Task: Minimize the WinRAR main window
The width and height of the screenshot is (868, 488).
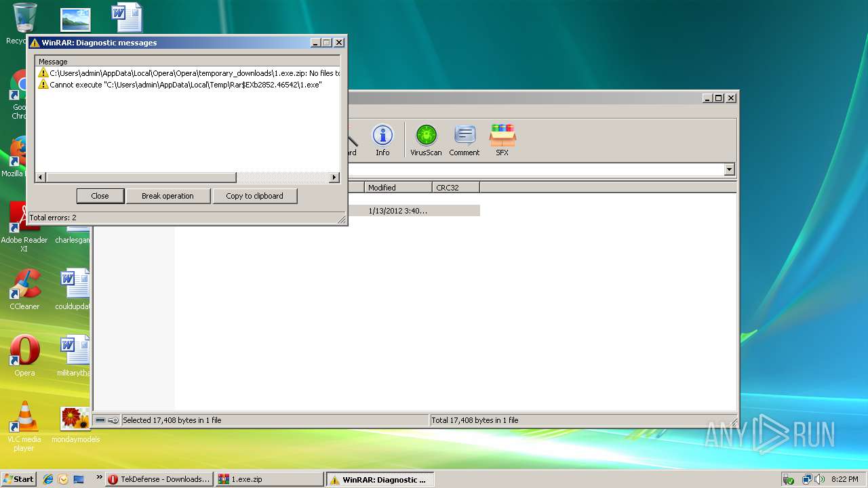Action: click(707, 98)
